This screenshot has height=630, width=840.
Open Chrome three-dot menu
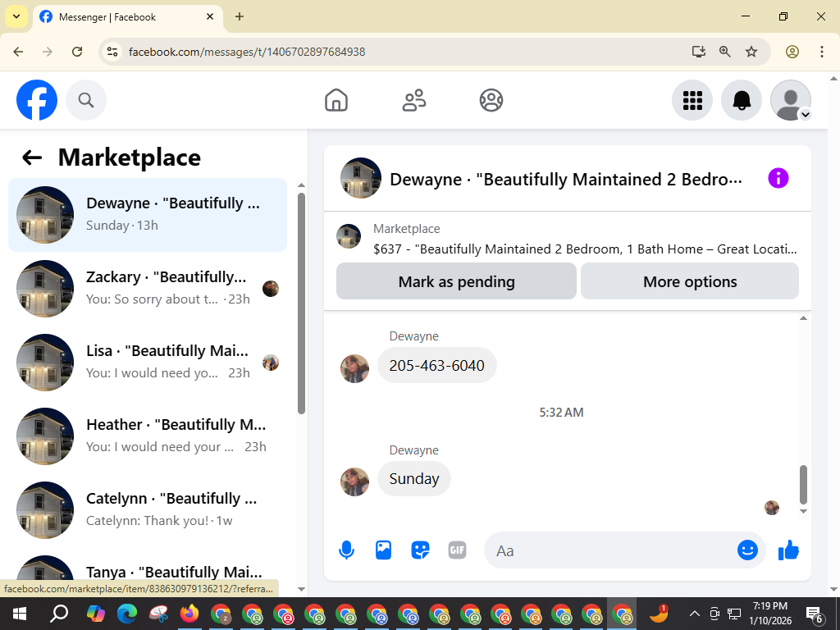point(822,52)
